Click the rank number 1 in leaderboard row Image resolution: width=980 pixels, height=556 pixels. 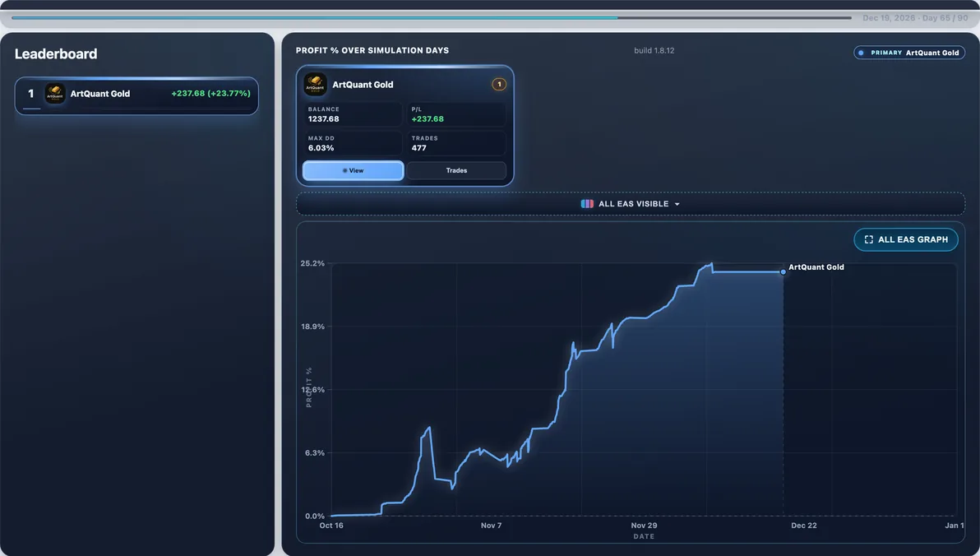point(30,94)
